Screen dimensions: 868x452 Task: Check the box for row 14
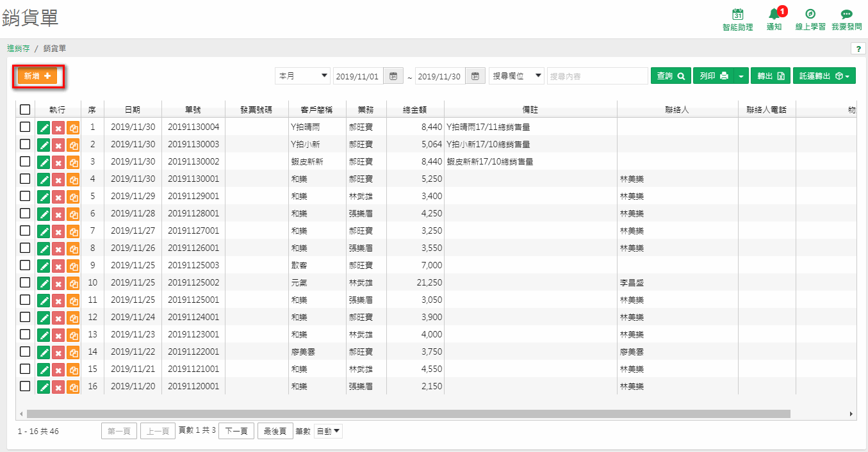click(x=25, y=351)
